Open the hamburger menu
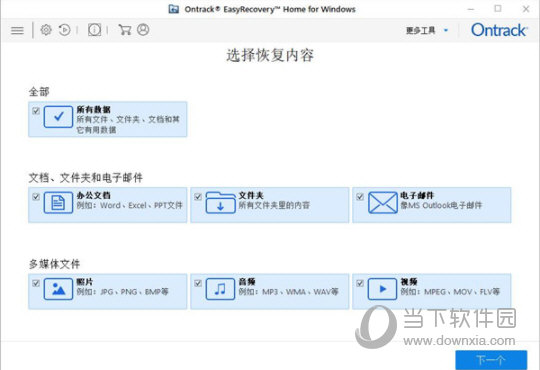The image size is (540, 370). click(x=17, y=30)
